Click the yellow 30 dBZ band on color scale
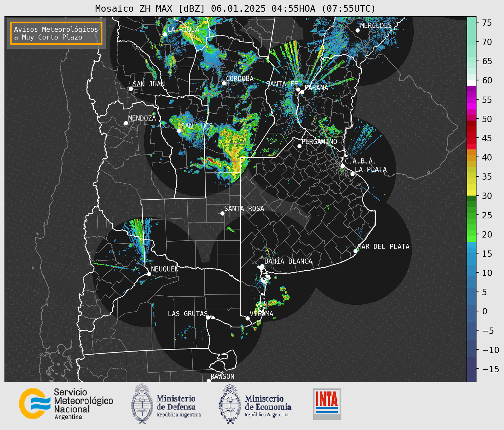The image size is (504, 430). tap(471, 193)
